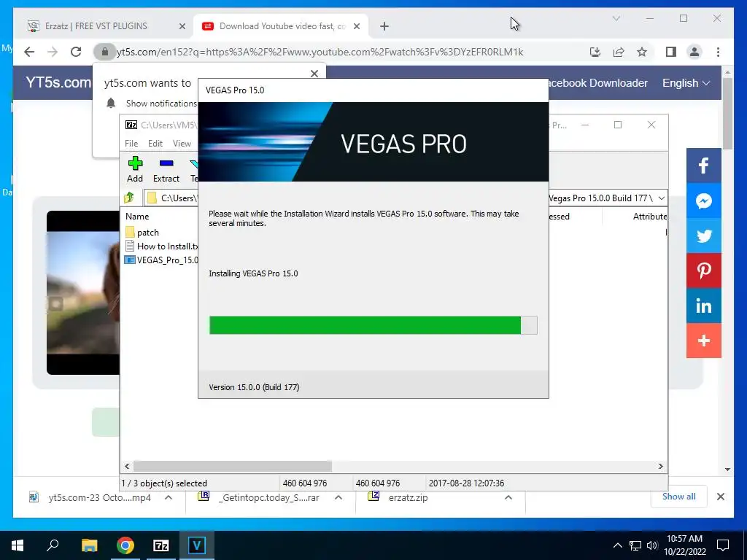Click Chrome back arrow
The width and height of the screenshot is (747, 560).
point(29,52)
